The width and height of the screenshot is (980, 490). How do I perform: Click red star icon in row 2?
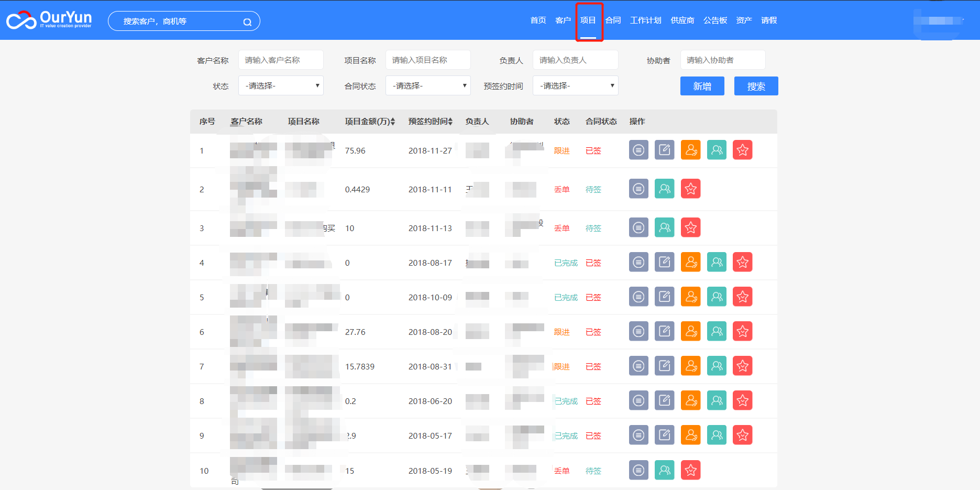pos(691,189)
